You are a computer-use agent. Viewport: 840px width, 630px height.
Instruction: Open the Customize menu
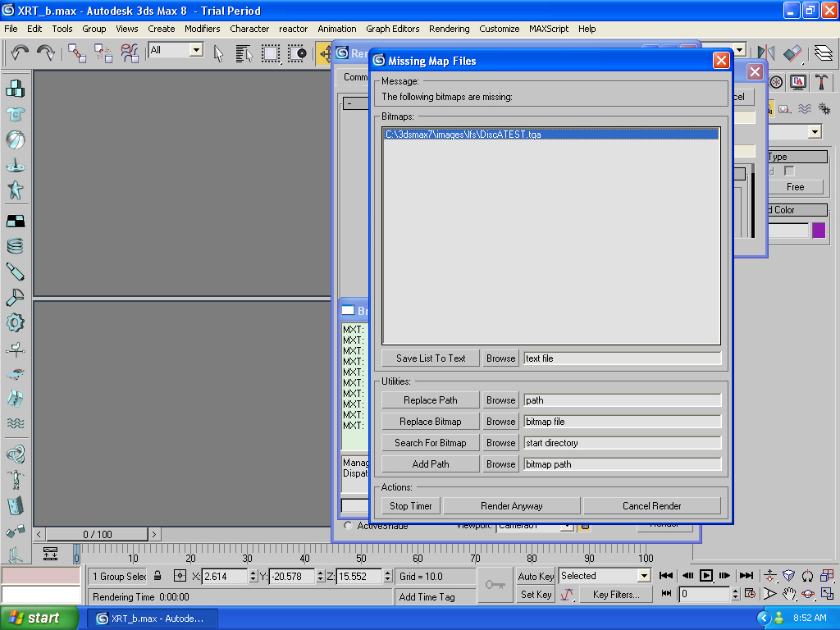tap(499, 29)
